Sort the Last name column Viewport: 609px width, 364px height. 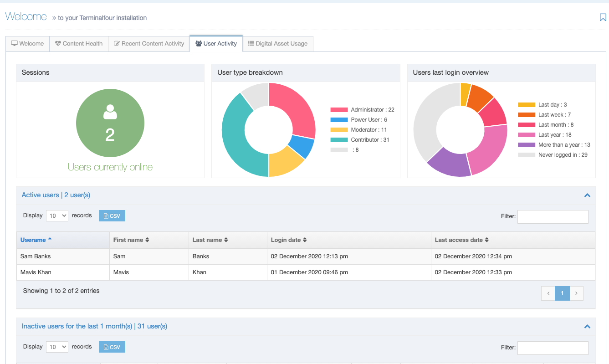click(x=226, y=240)
